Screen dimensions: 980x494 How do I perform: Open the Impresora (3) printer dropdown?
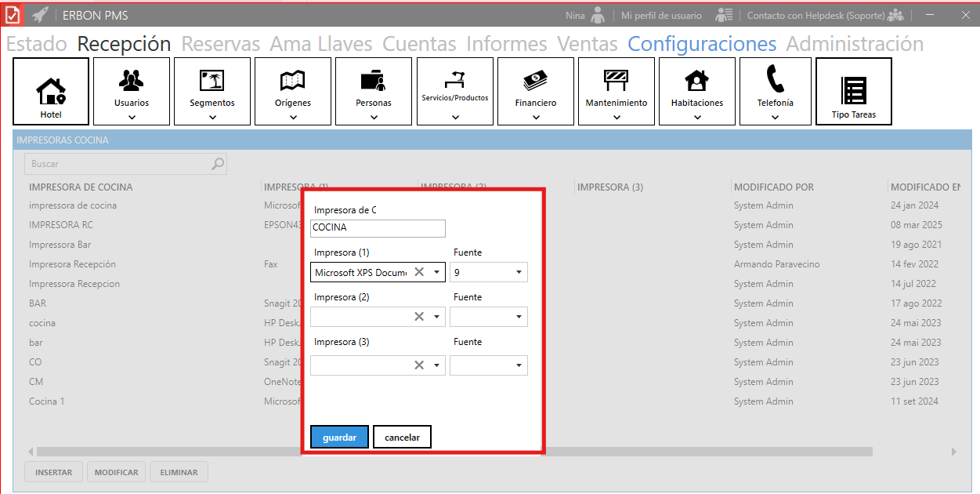tap(436, 365)
